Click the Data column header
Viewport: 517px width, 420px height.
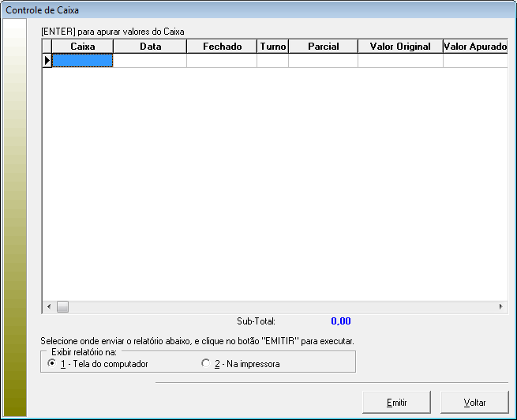point(150,47)
